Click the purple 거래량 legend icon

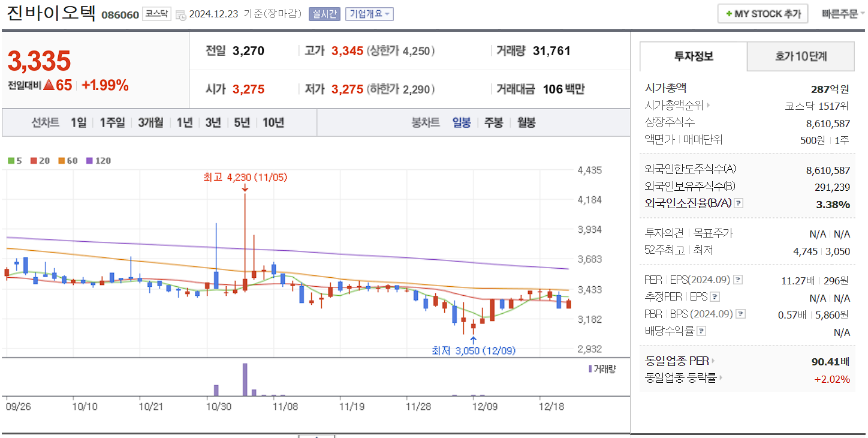point(590,369)
